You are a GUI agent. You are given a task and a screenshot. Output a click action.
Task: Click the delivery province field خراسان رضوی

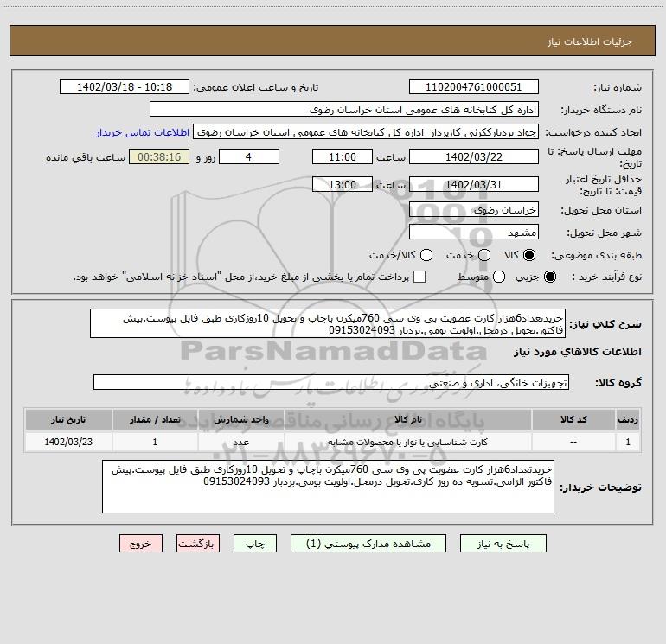tap(474, 210)
